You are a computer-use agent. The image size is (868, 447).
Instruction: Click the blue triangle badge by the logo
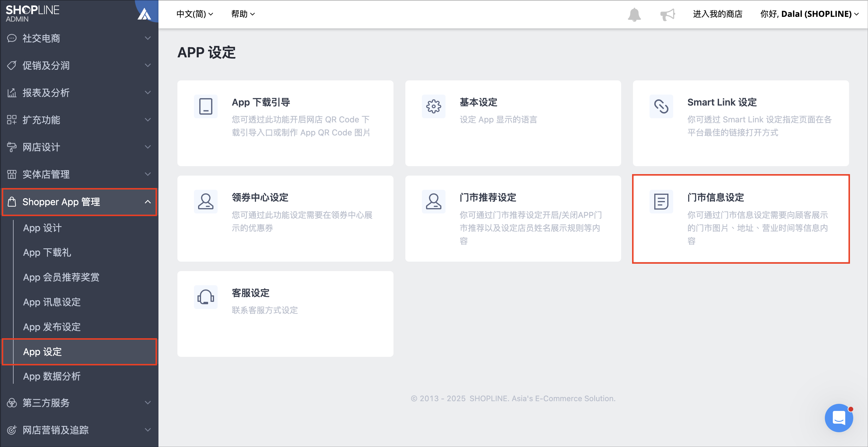[x=145, y=14]
